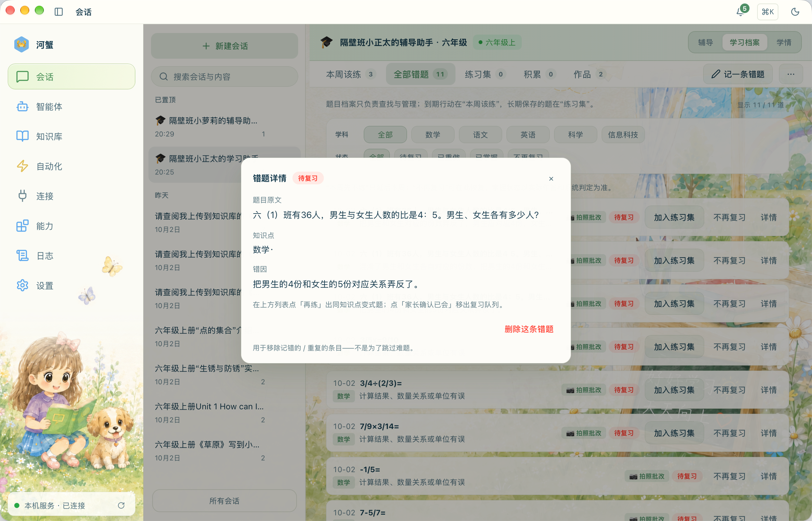Focus the 搜索会话与内容 search field
The image size is (812, 521).
(224, 76)
